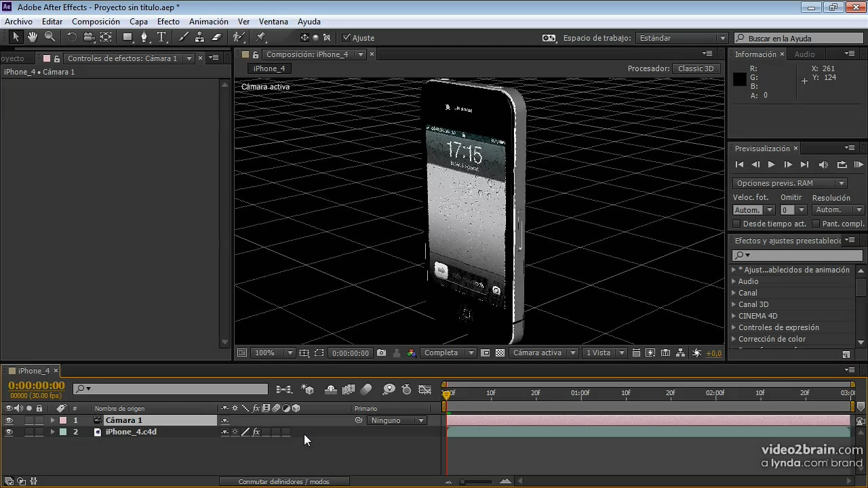Click Conmutar definidores / modos button

(x=283, y=482)
